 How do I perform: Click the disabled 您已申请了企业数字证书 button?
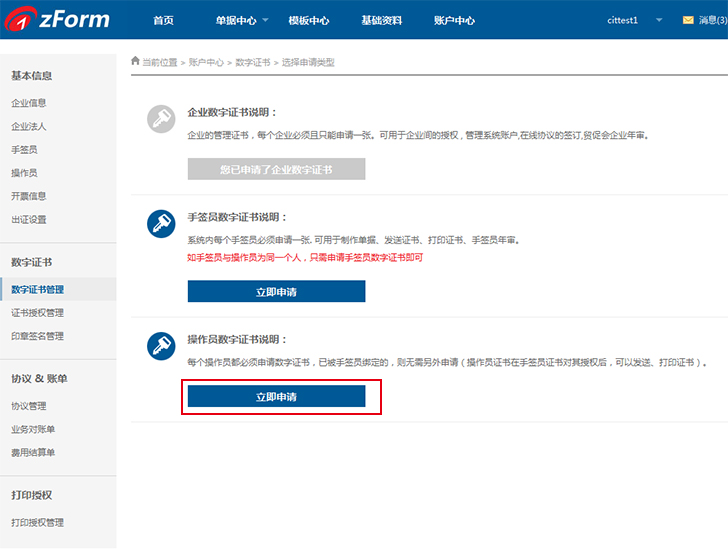click(276, 170)
